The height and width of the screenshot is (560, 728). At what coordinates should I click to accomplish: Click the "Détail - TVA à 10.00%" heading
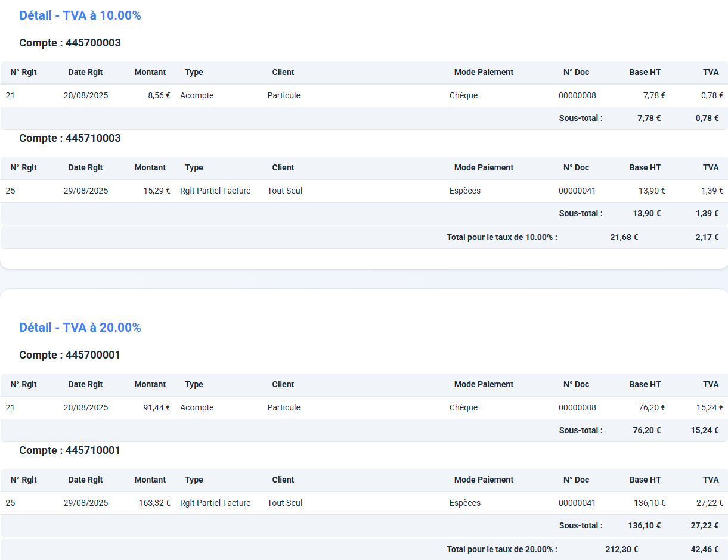click(x=80, y=15)
